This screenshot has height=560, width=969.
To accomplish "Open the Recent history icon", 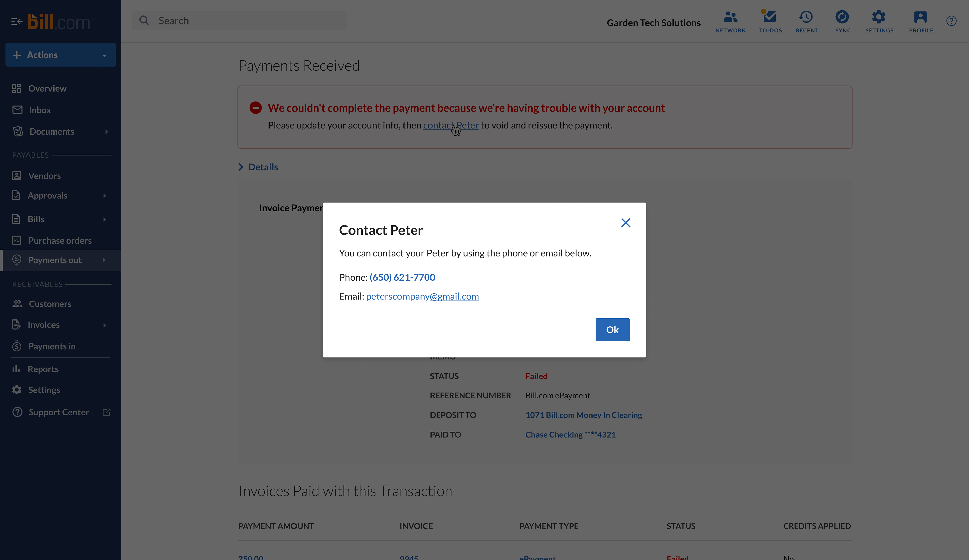I will click(x=806, y=17).
